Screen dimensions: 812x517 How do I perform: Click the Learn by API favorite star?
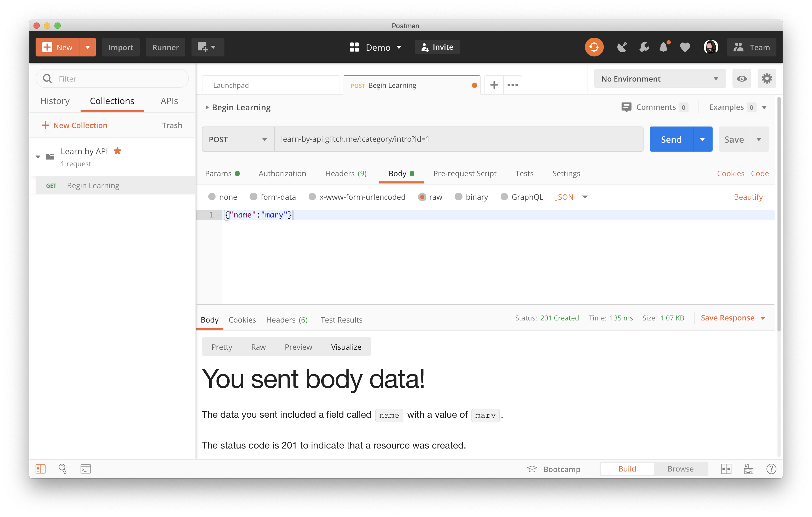(x=117, y=151)
